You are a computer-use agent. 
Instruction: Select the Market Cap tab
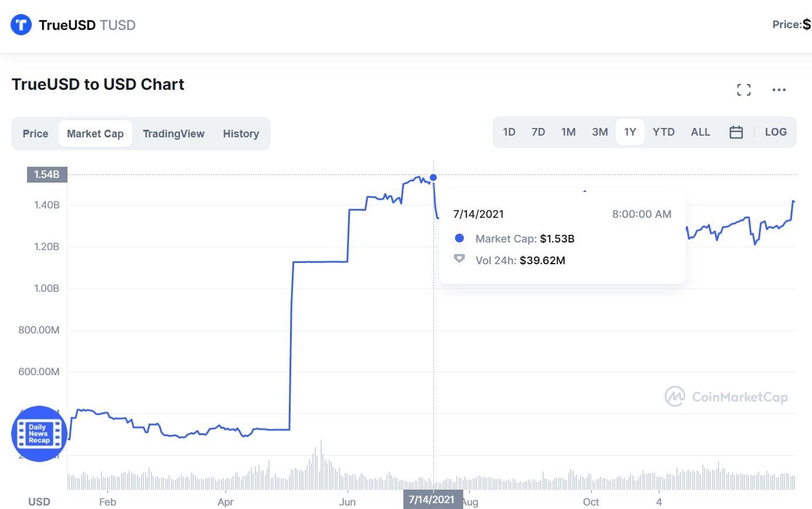(x=95, y=133)
